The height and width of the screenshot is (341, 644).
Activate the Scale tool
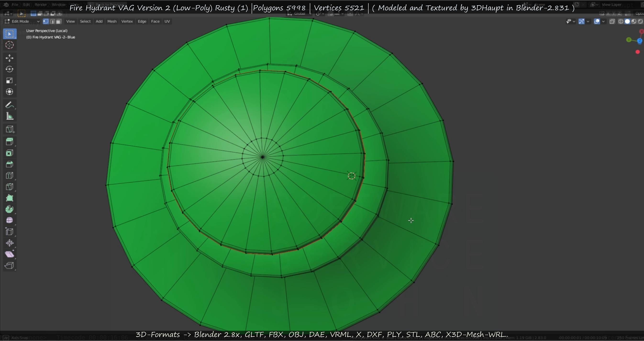pyautogui.click(x=10, y=80)
